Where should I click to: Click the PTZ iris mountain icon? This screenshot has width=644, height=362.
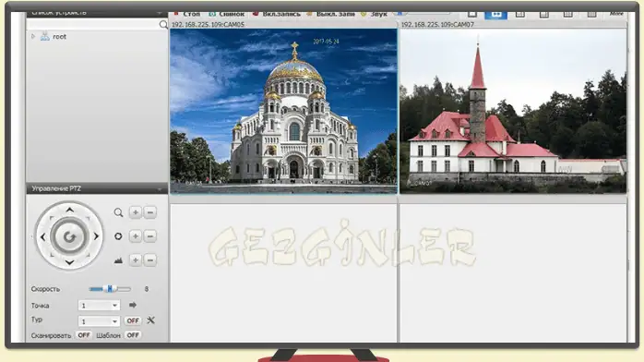(118, 260)
